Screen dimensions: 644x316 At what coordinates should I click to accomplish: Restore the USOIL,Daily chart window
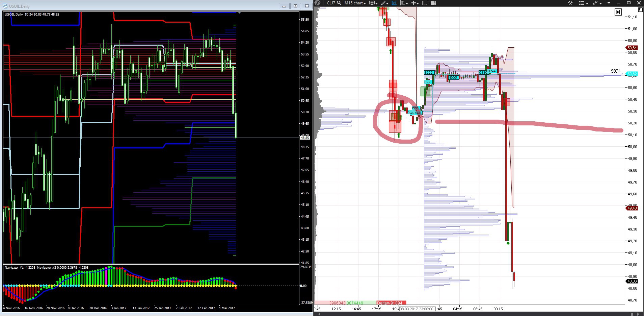(x=295, y=6)
